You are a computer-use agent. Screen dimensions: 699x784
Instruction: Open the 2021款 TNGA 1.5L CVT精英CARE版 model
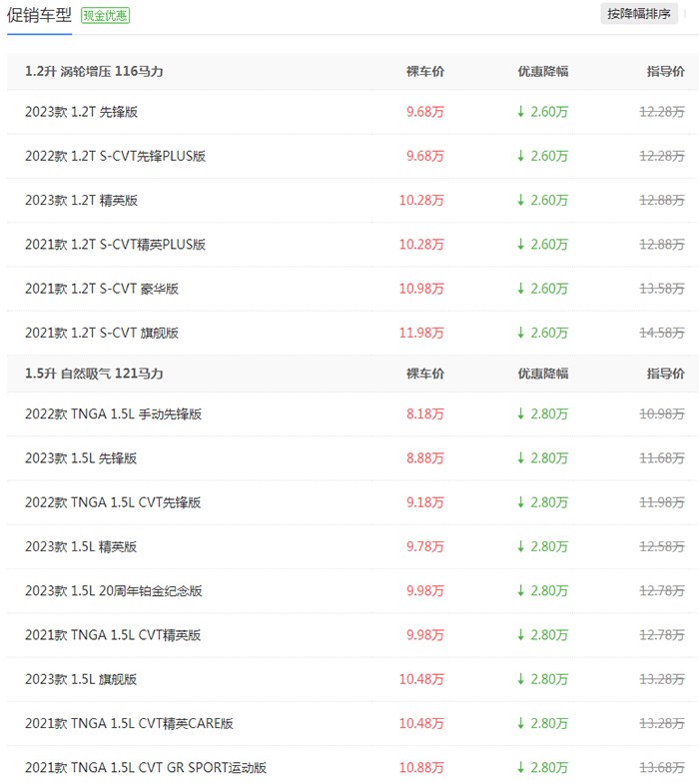click(x=129, y=723)
